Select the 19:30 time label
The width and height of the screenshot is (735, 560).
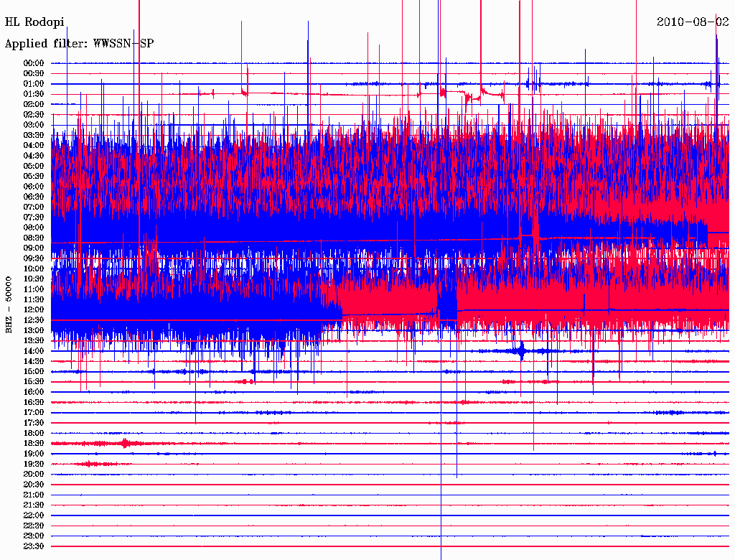coord(34,465)
